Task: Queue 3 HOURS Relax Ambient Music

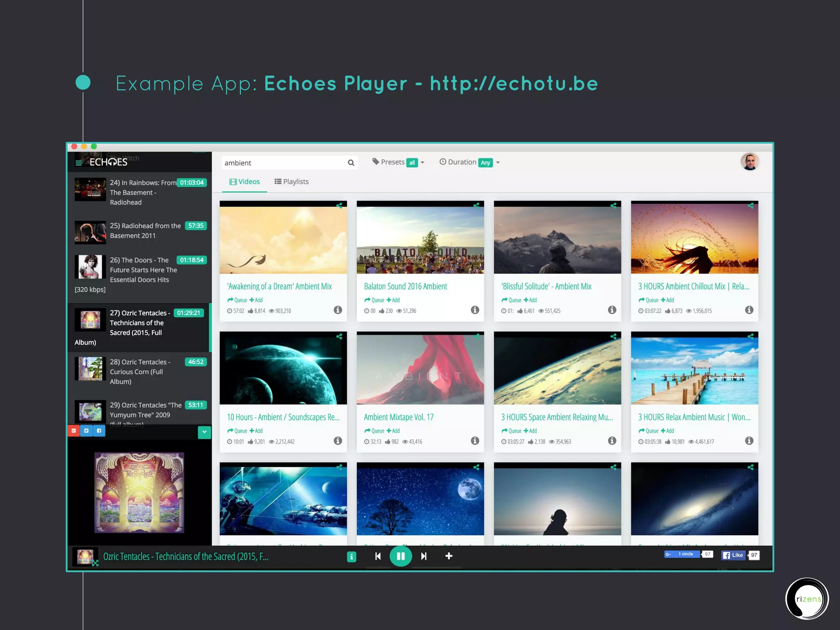Action: coord(648,431)
